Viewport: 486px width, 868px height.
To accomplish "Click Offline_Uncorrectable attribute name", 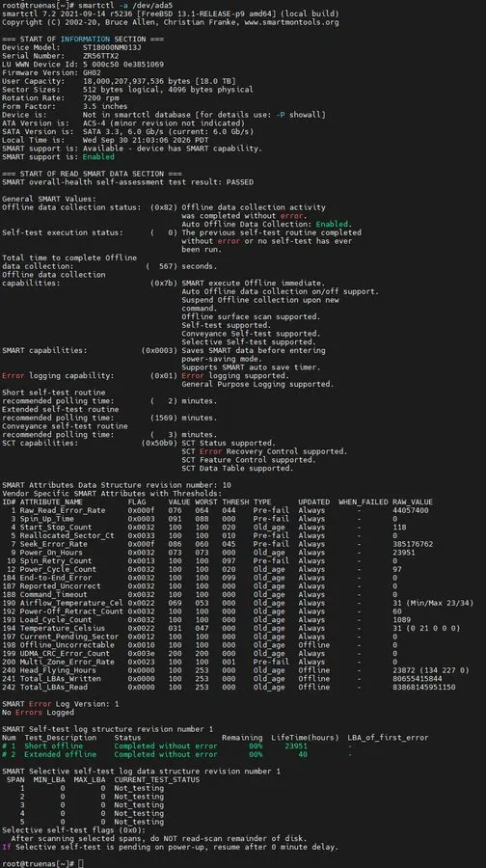I will pyautogui.click(x=67, y=645).
